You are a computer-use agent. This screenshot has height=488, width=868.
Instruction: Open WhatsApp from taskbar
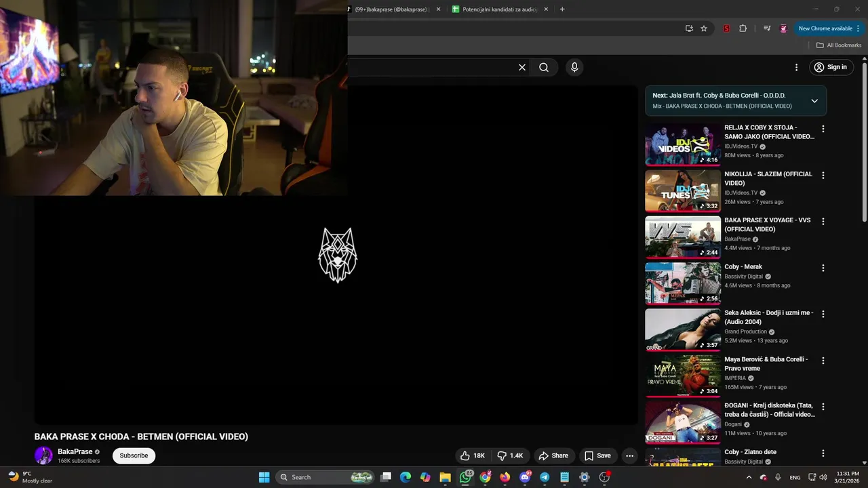coord(465,477)
